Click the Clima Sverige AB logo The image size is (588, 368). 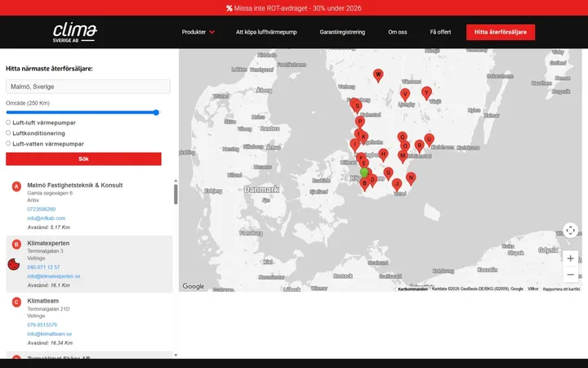click(x=74, y=33)
